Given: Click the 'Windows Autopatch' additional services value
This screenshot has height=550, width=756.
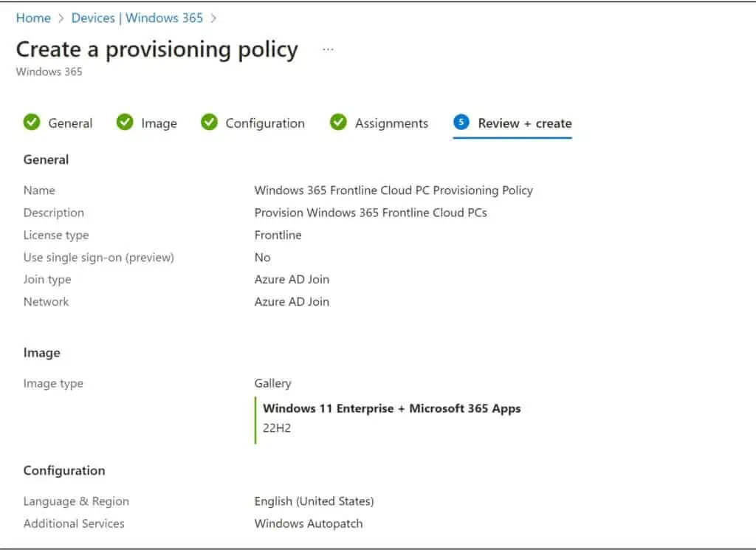Looking at the screenshot, I should 309,523.
